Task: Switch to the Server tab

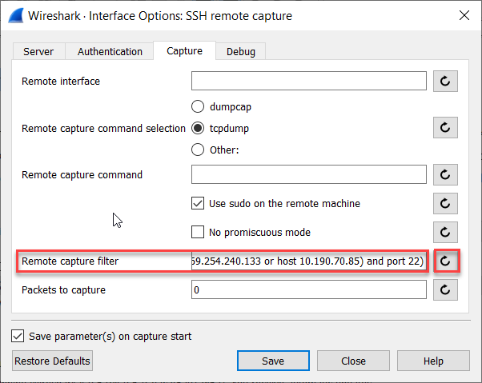Action: coord(38,51)
